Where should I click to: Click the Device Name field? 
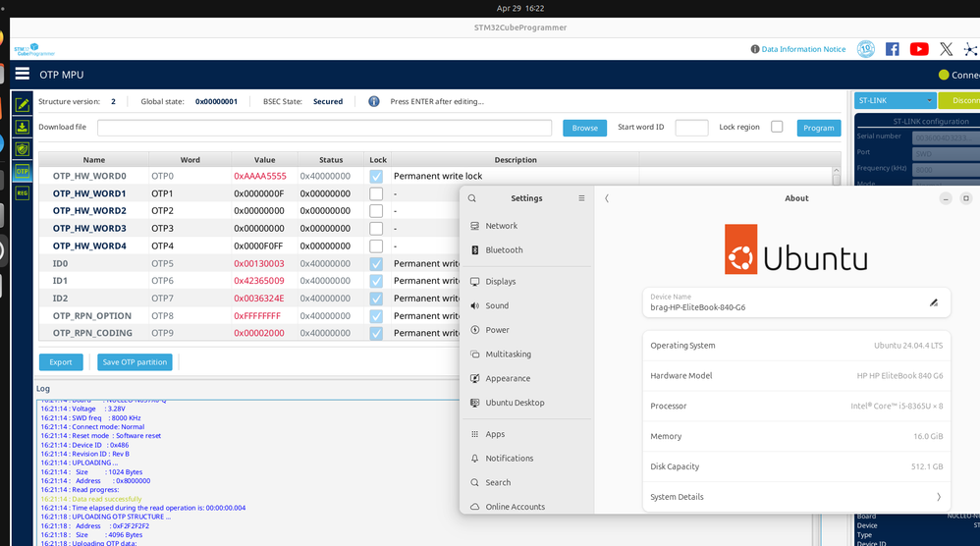coord(796,302)
